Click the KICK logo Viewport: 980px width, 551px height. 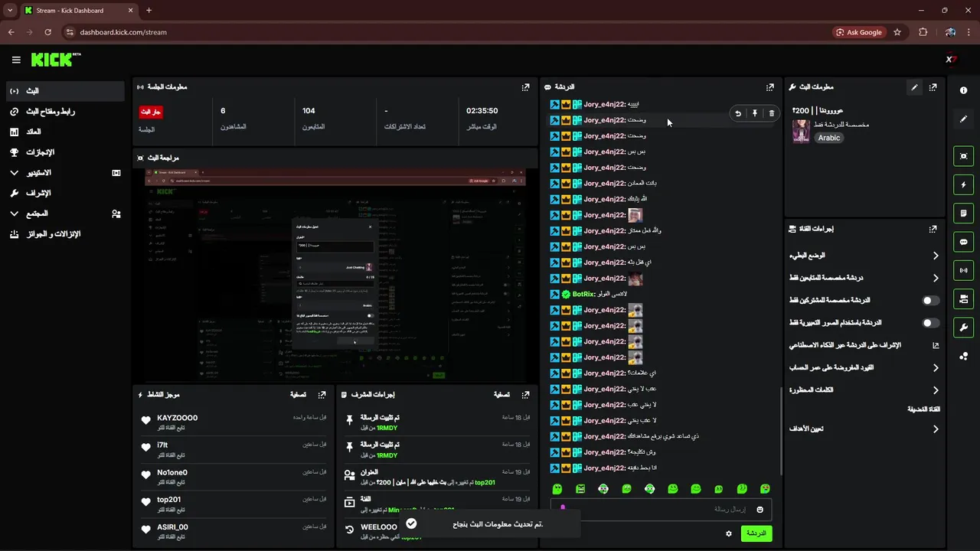pyautogui.click(x=56, y=60)
